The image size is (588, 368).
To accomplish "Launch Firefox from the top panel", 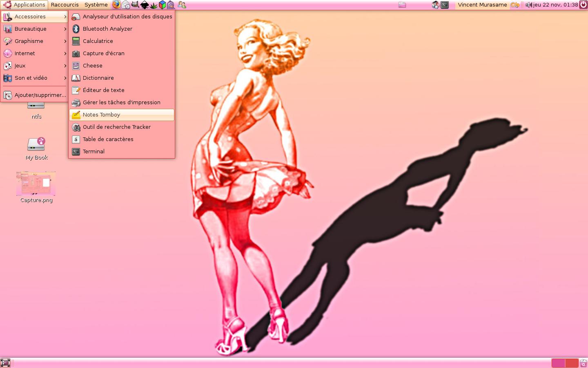I will click(116, 5).
